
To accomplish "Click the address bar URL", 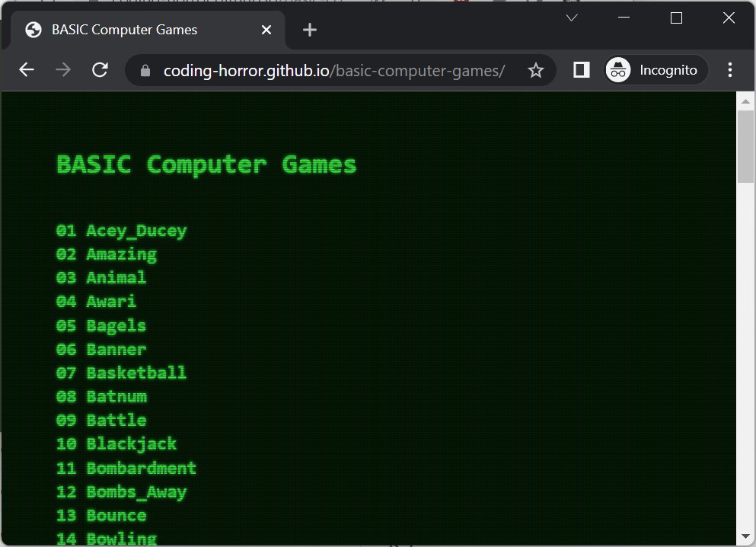I will [333, 70].
